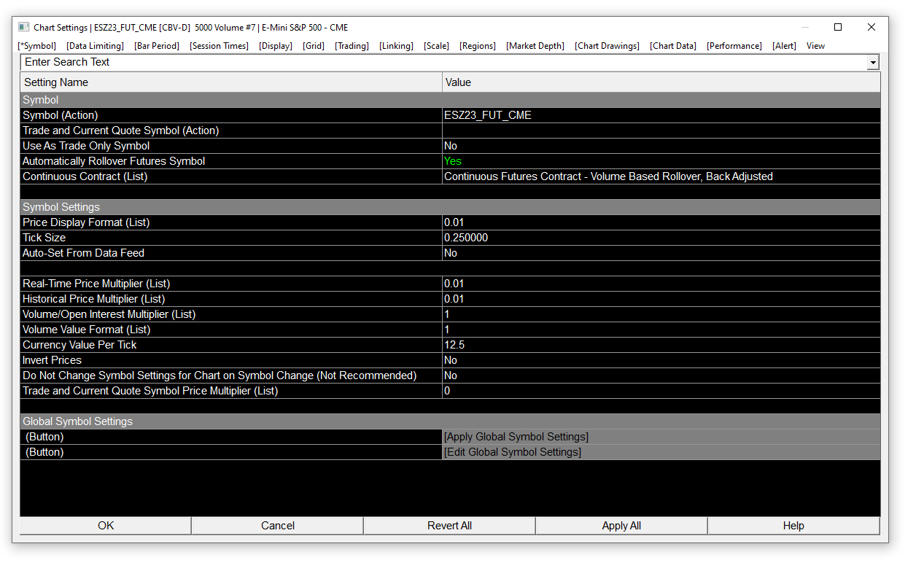Open Volume/Open Interest Multiplier list value
Image resolution: width=924 pixels, height=568 pixels.
(661, 314)
